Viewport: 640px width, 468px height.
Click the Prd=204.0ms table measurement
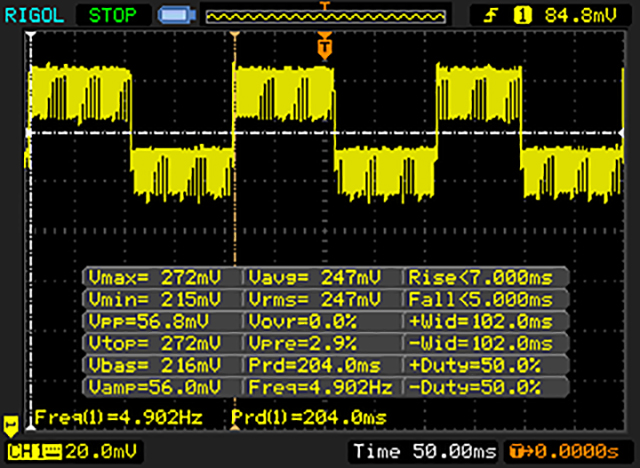pos(315,365)
